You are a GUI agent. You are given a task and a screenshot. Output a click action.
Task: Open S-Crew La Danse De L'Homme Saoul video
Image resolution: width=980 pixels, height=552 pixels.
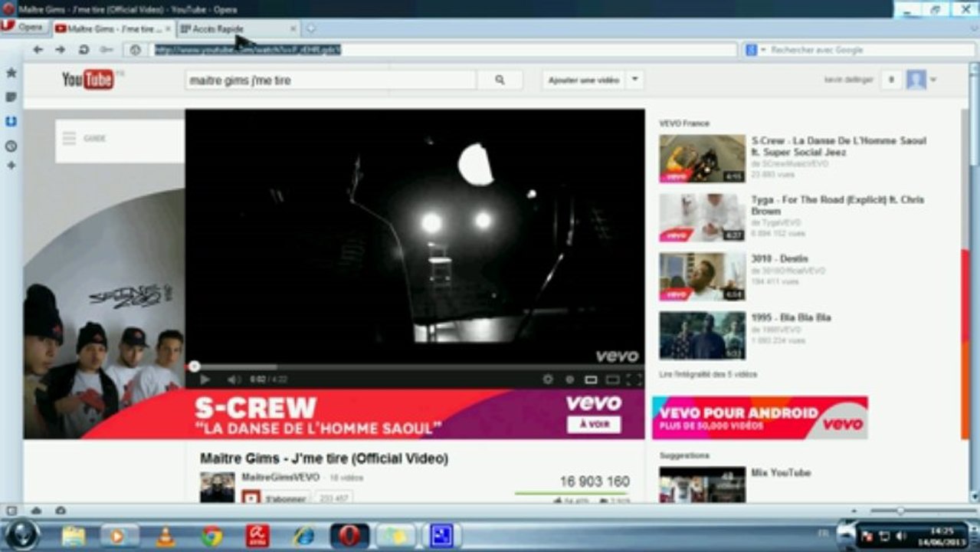838,146
